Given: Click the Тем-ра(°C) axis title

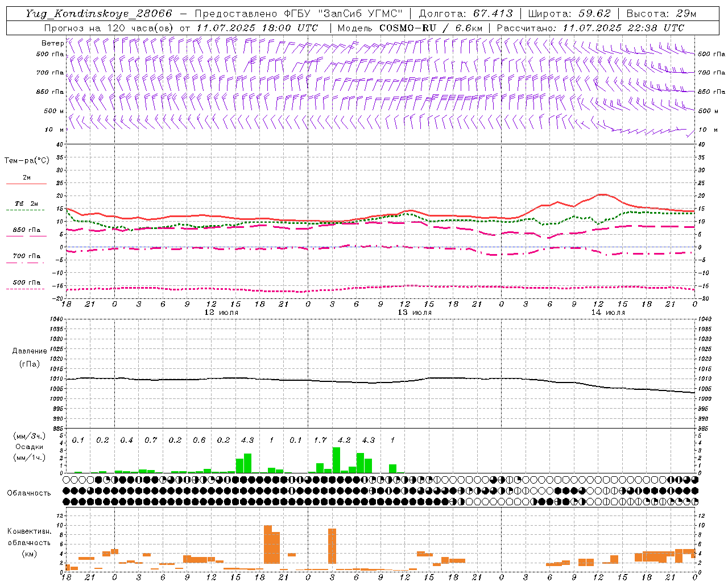Looking at the screenshot, I should click(27, 160).
